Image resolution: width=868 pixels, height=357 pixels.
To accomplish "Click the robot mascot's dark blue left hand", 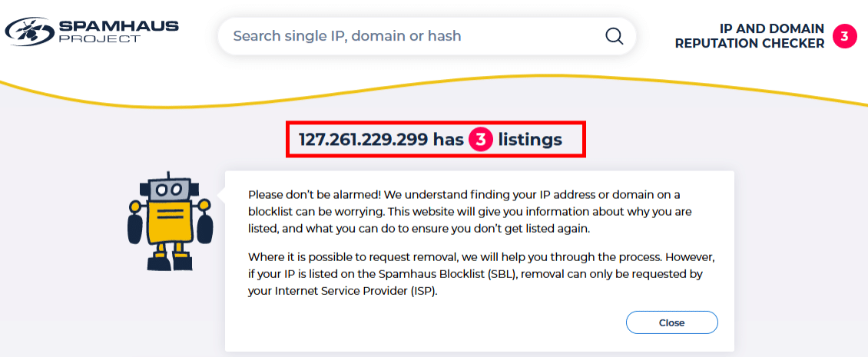I will [135, 230].
